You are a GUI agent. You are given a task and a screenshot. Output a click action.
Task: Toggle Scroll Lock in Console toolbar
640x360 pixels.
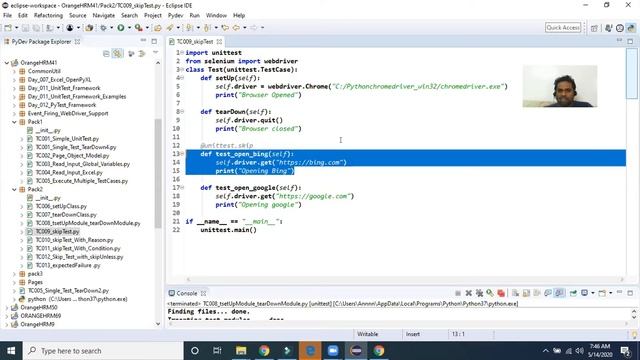pyautogui.click(x=526, y=293)
